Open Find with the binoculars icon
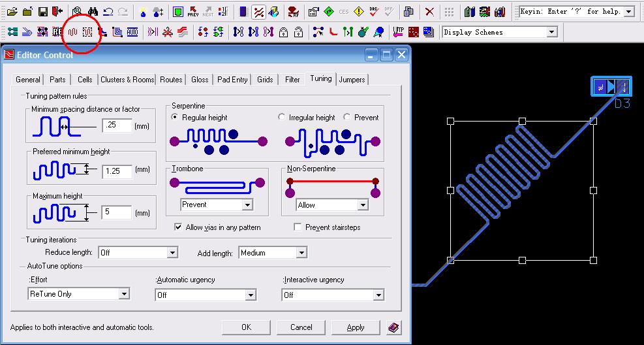This screenshot has width=644, height=345. pyautogui.click(x=93, y=12)
